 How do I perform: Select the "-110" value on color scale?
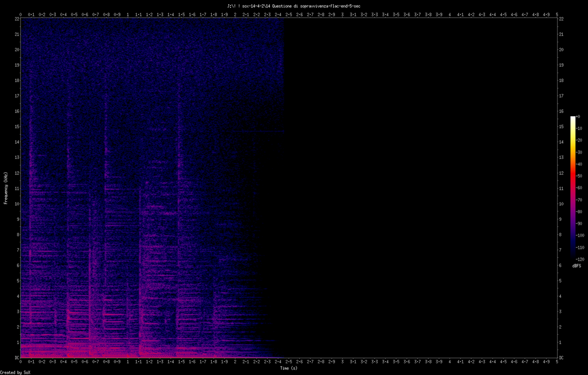pos(580,247)
